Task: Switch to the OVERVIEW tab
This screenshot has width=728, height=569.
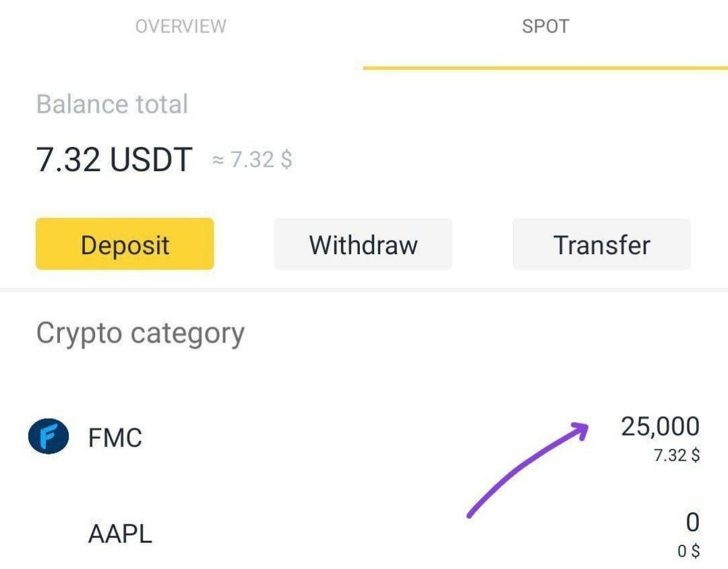Action: pyautogui.click(x=181, y=27)
